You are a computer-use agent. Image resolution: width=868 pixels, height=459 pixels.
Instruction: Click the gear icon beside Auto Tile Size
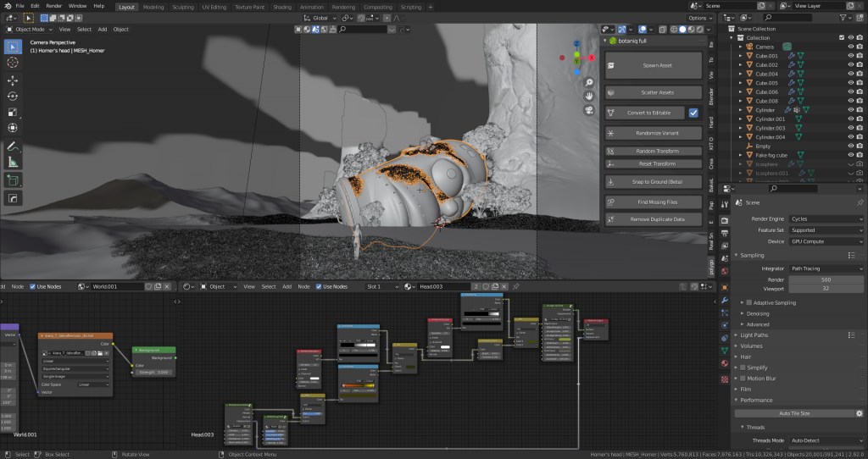point(860,413)
